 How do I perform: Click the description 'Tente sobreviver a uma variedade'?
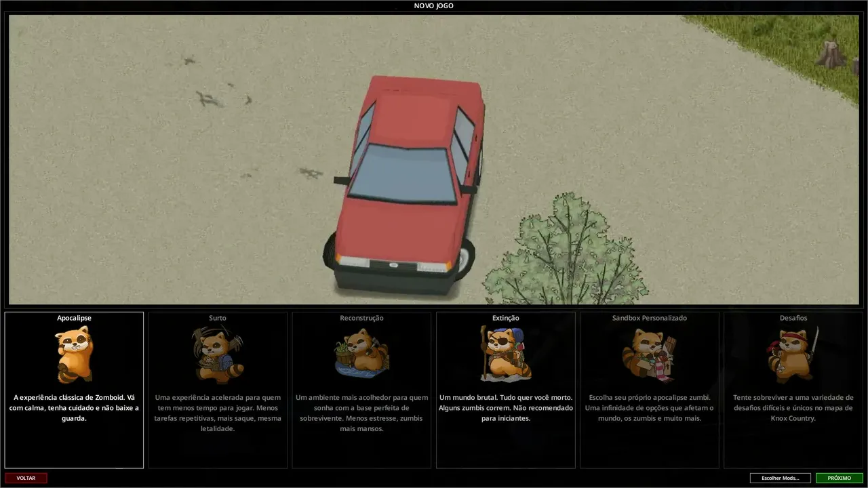(793, 408)
